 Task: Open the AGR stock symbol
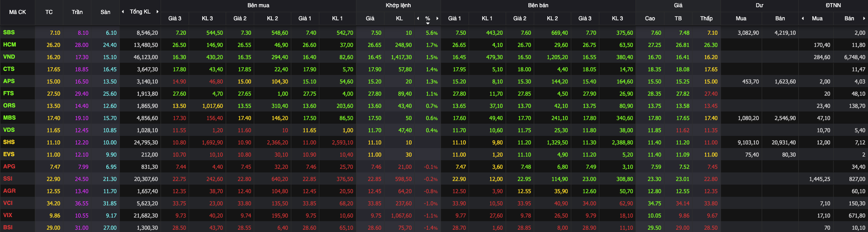pos(9,191)
